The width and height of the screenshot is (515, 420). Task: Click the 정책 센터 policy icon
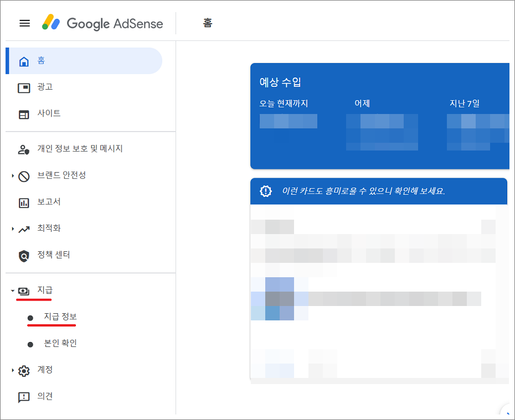tap(24, 255)
